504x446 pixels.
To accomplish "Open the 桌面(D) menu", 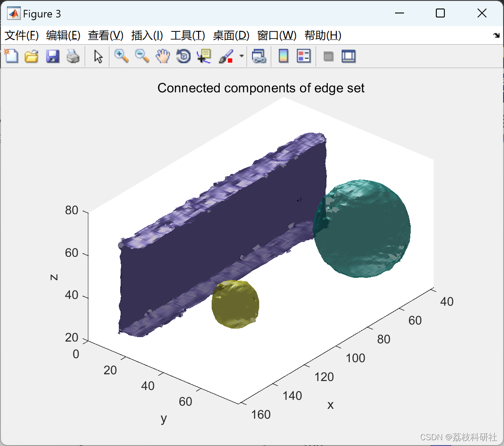I will point(231,35).
